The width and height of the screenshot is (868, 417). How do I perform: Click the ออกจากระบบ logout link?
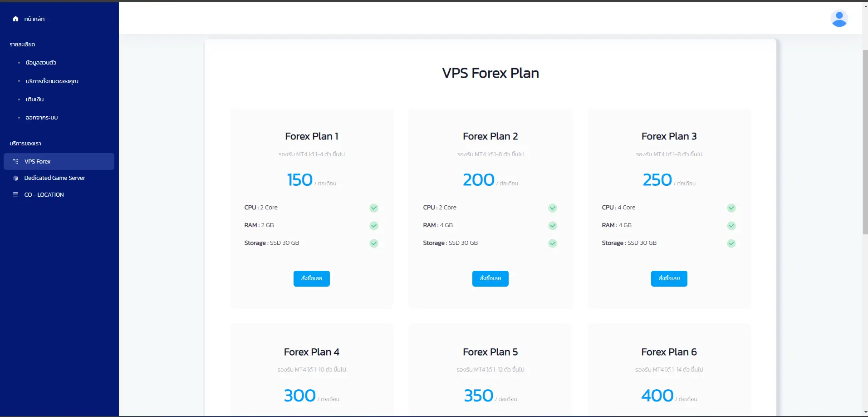(x=41, y=118)
